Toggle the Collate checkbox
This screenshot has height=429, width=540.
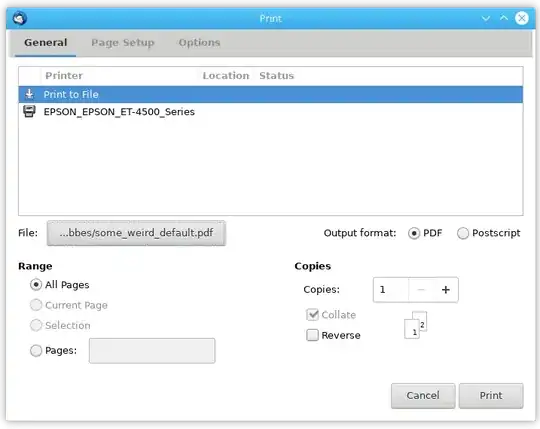tap(312, 315)
